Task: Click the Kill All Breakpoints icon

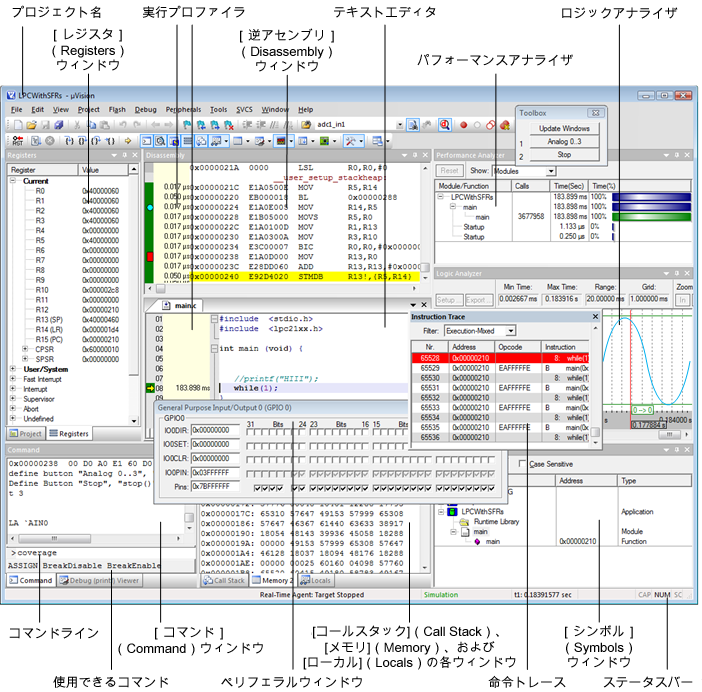Action: (505, 125)
